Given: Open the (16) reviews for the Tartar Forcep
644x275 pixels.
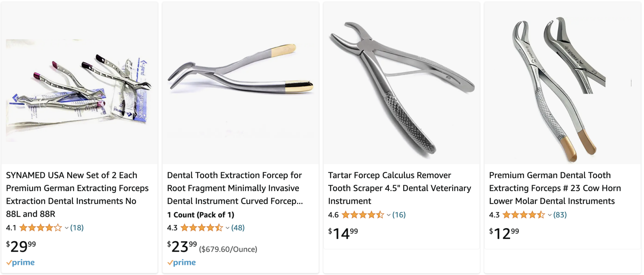Looking at the screenshot, I should click(x=399, y=215).
